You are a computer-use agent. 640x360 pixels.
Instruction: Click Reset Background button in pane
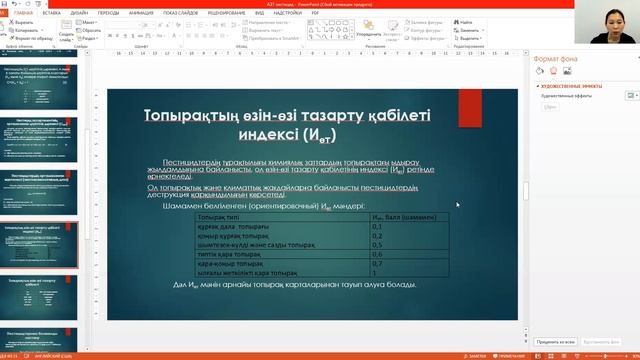(x=601, y=342)
